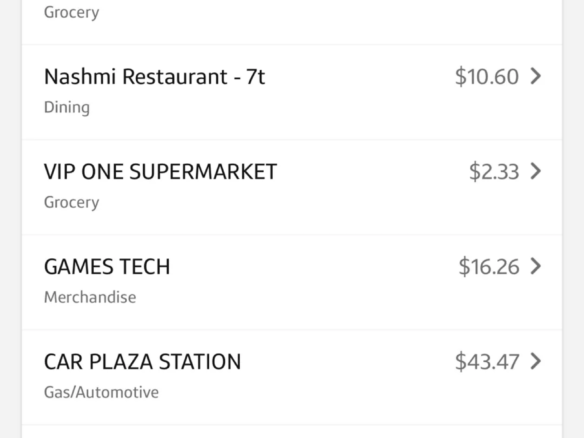
Task: Click the $43.47 amount
Action: (x=487, y=362)
